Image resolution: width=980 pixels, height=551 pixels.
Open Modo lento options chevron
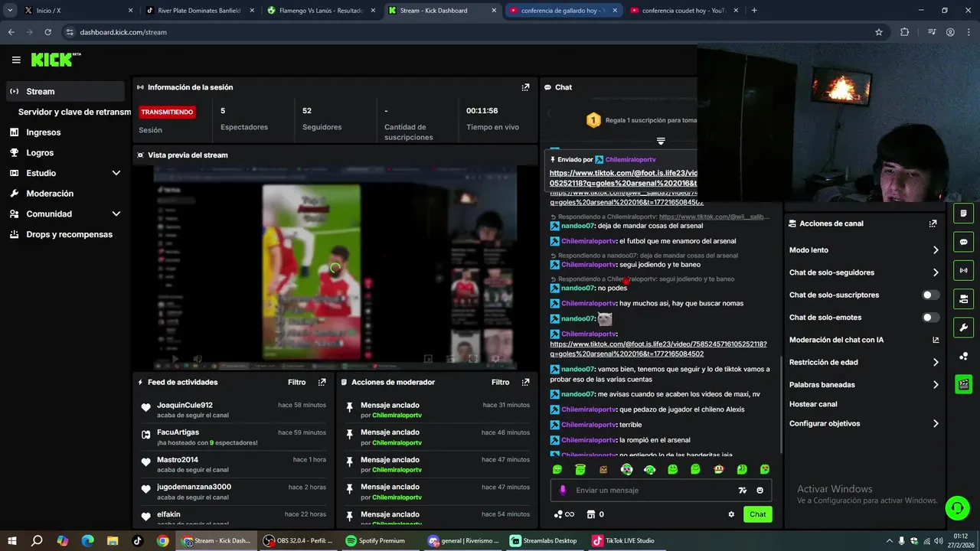(936, 250)
